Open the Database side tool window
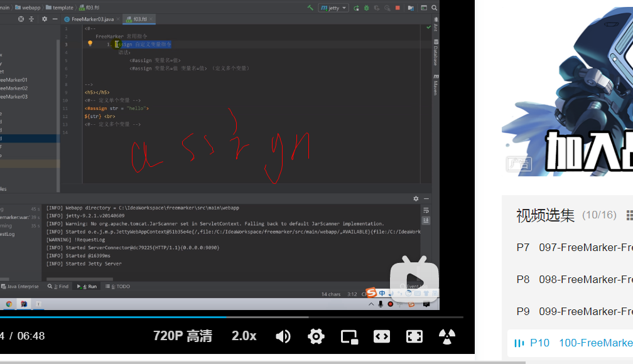633x364 pixels. 436,53
